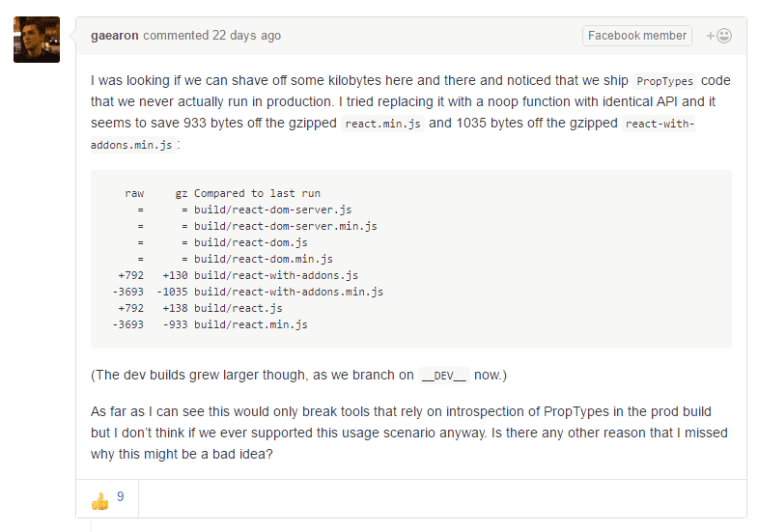Screen dimensions: 758x532
Task: Visit the gaearon username link
Action: (115, 36)
